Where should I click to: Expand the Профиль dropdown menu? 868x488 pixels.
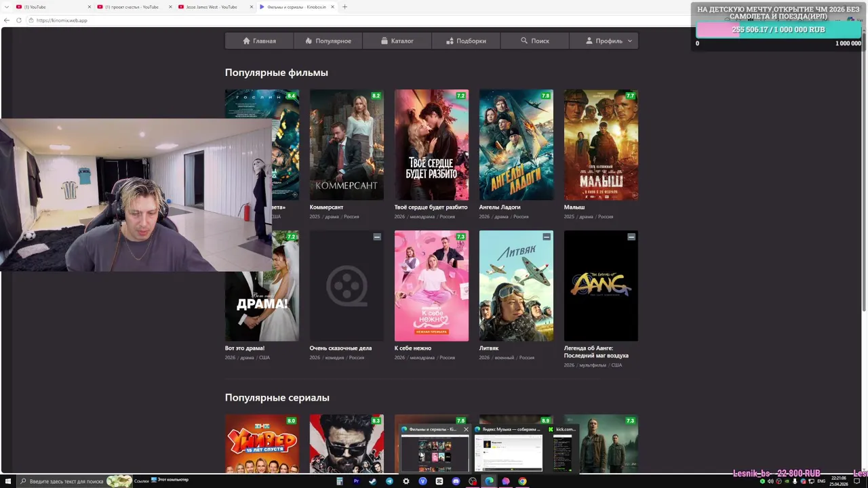pos(604,41)
